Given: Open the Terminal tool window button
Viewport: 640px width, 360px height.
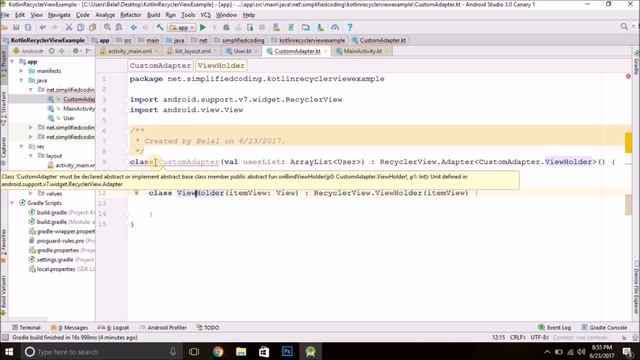Looking at the screenshot, I should pyautogui.click(x=26, y=327).
